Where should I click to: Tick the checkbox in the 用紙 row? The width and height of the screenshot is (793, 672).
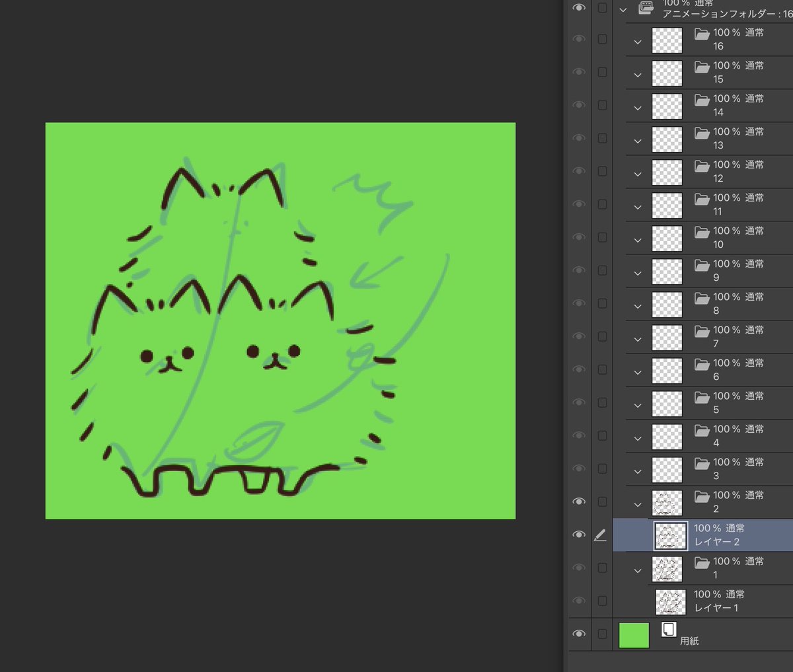602,634
